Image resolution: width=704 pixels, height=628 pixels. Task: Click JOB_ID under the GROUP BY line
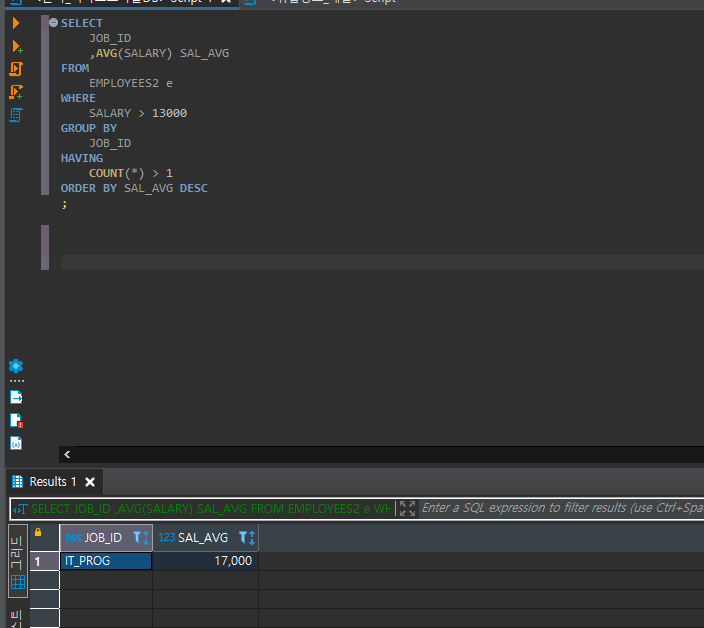110,143
